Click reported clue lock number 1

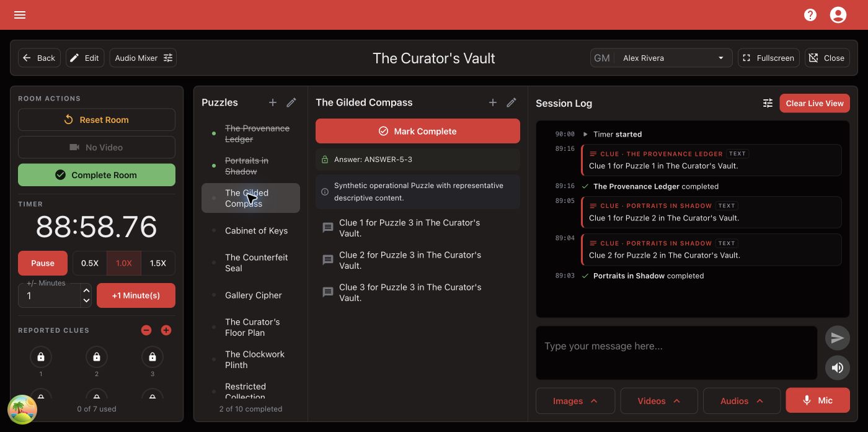(41, 357)
